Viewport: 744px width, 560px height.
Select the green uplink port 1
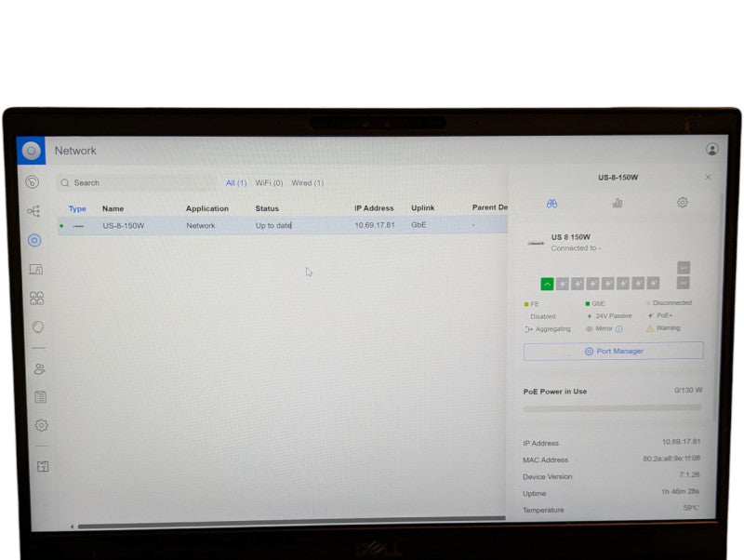(547, 285)
